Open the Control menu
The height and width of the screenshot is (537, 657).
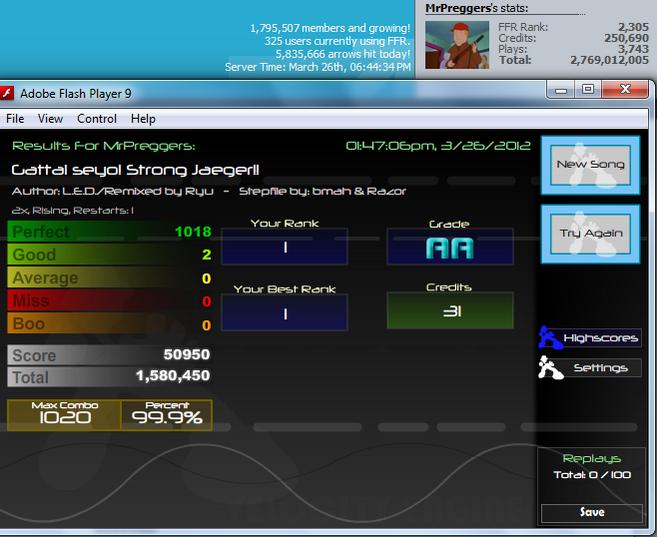coord(97,119)
